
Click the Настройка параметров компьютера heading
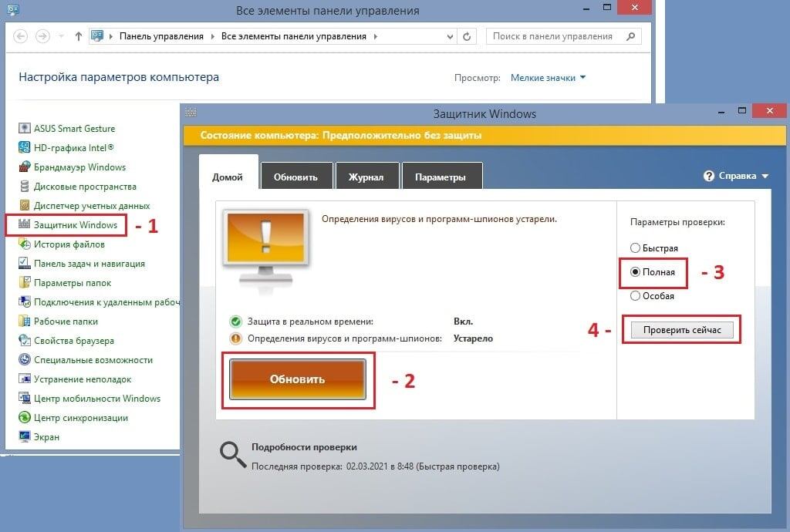pos(119,77)
